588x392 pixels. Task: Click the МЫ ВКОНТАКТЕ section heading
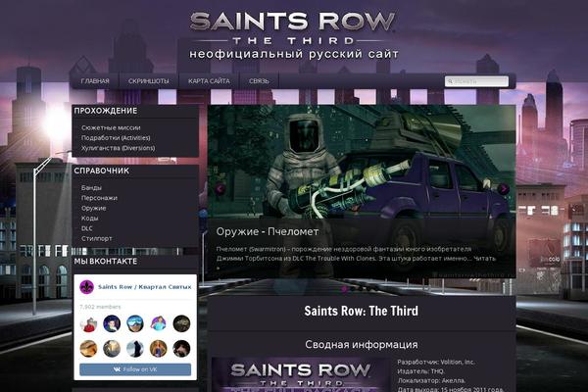tap(106, 262)
